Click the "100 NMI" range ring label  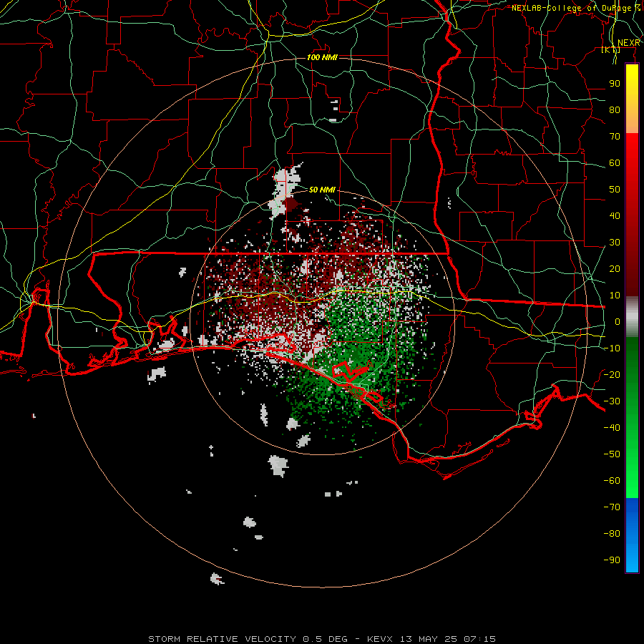[x=322, y=57]
